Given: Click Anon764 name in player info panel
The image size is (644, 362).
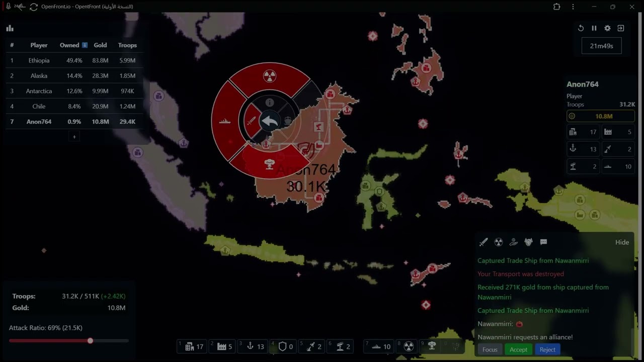Looking at the screenshot, I should coord(583,84).
